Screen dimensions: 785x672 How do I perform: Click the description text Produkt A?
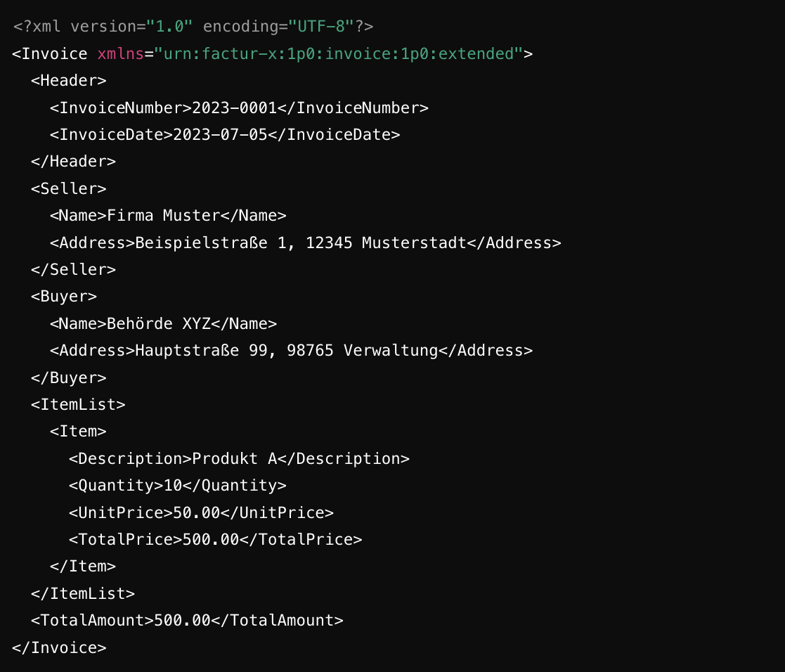click(x=234, y=458)
